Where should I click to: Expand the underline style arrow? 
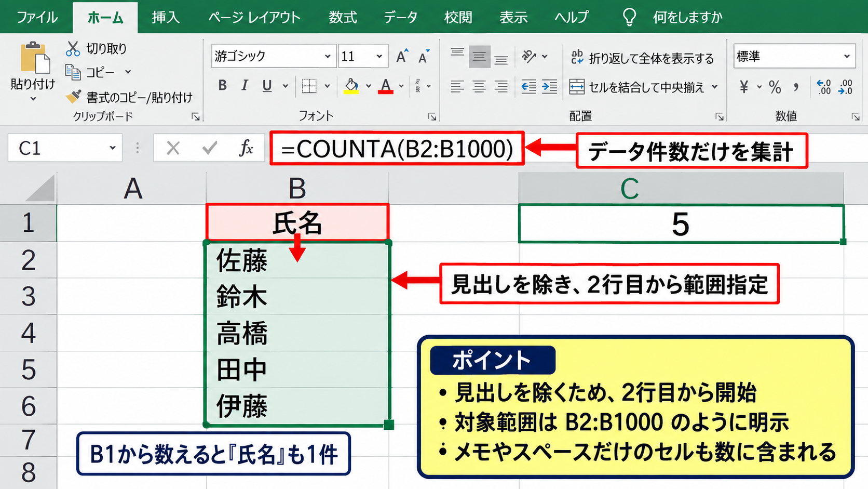point(286,86)
